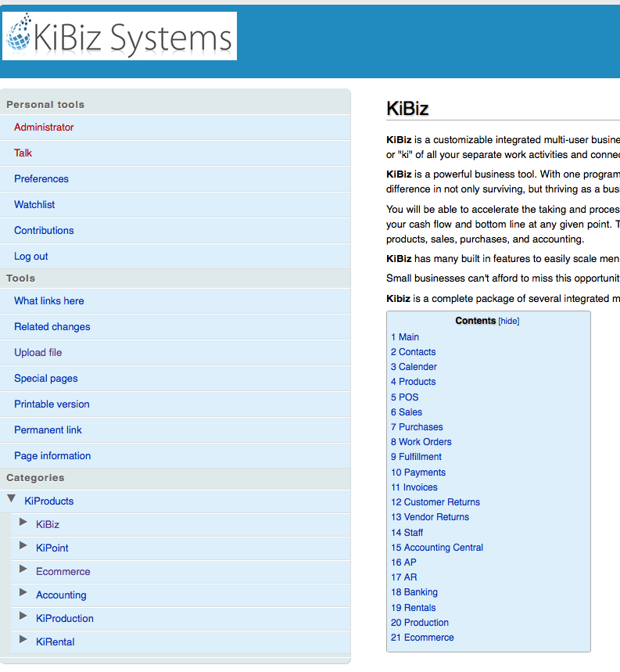Jump to section 13 Vendor Returns
This screenshot has width=620, height=672.
430,517
